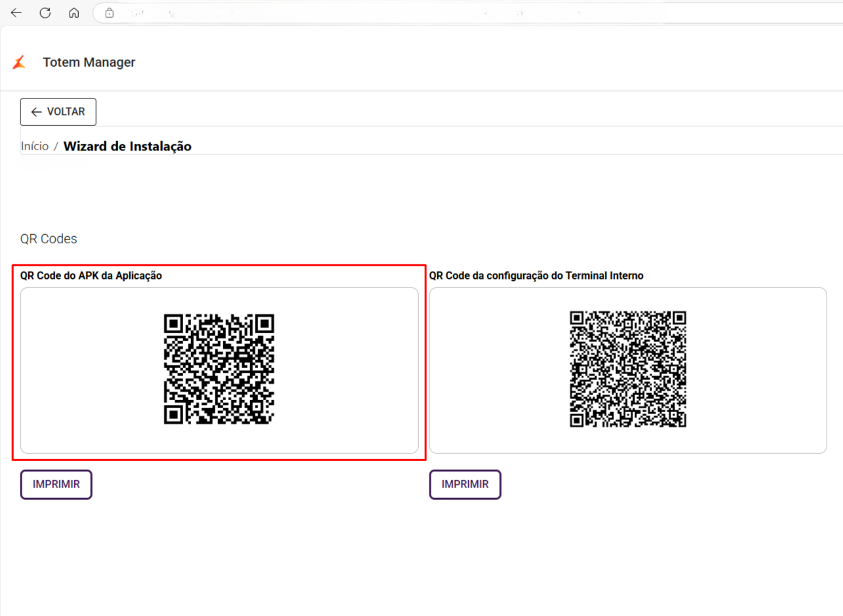Click the Wizard de Instalação breadcrumb text
The width and height of the screenshot is (843, 616).
127,146
